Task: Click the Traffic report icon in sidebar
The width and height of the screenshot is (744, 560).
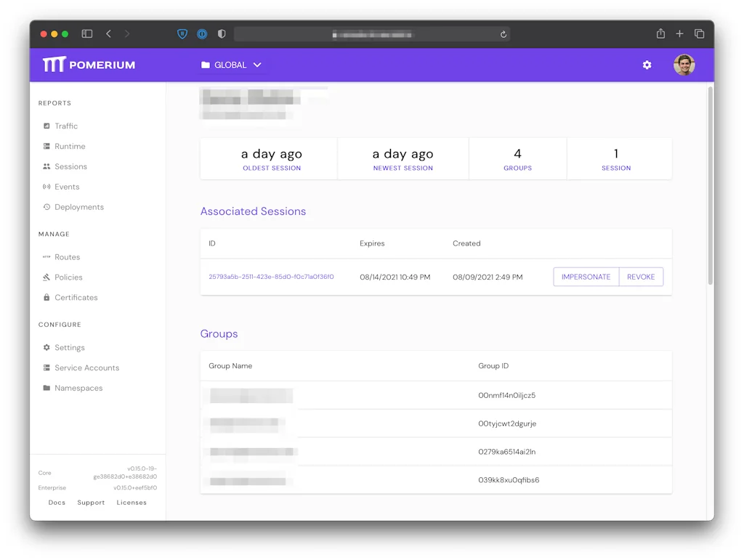Action: coord(47,126)
